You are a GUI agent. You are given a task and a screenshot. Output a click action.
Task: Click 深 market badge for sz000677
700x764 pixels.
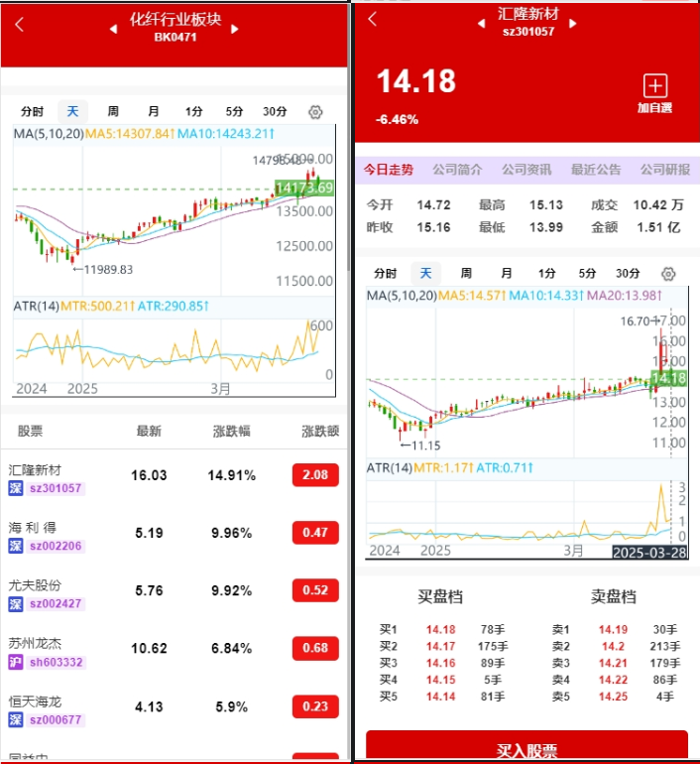16,719
